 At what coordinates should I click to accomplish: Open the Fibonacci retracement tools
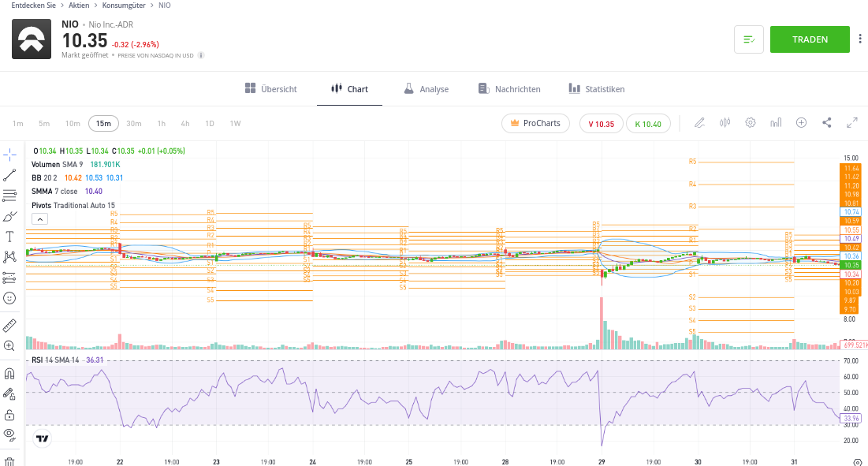pyautogui.click(x=9, y=196)
